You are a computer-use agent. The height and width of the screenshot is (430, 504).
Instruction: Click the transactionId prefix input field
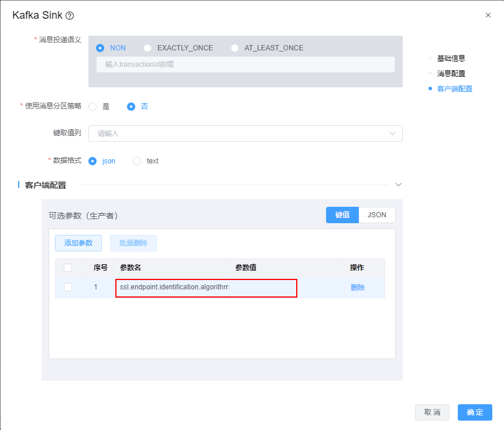tap(245, 64)
